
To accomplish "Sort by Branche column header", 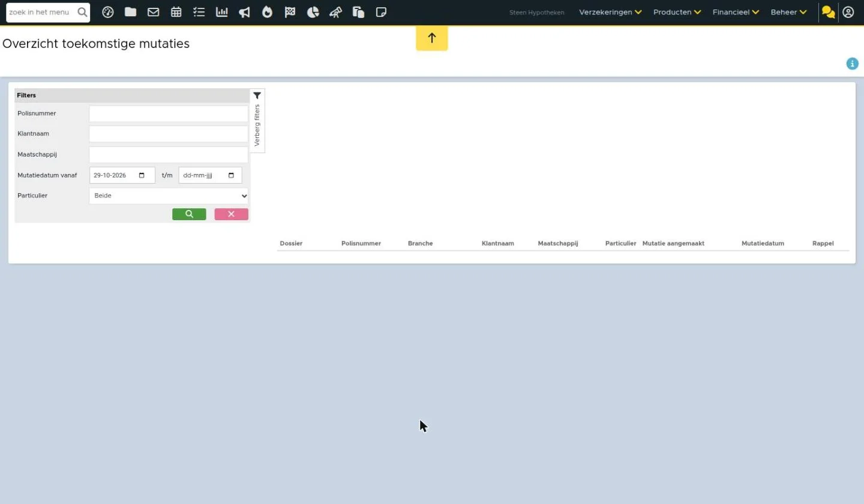I will pos(420,244).
